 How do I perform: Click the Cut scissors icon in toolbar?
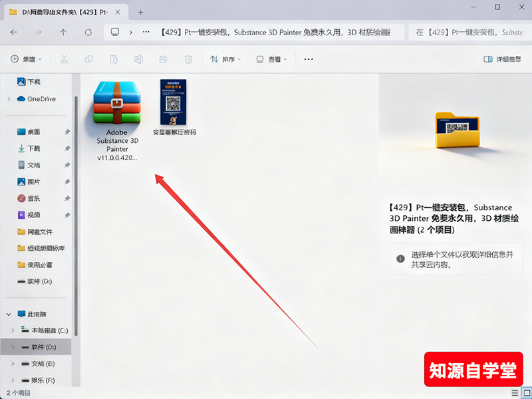(64, 59)
